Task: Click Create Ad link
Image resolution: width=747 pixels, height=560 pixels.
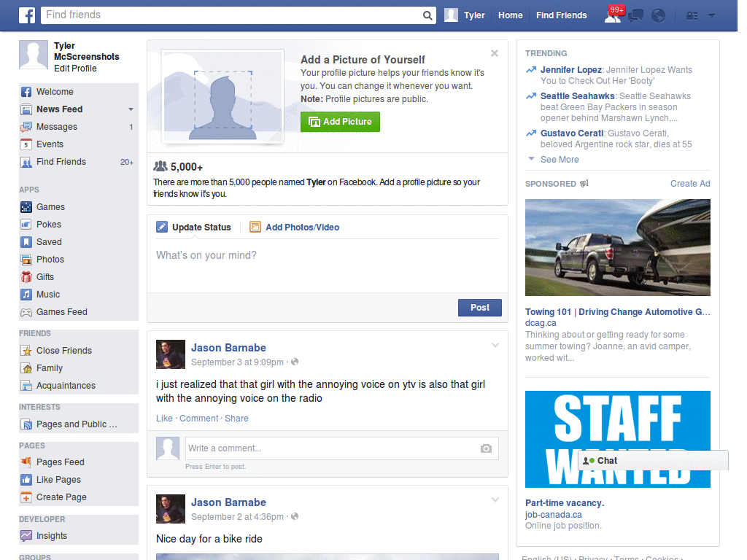Action: (690, 184)
